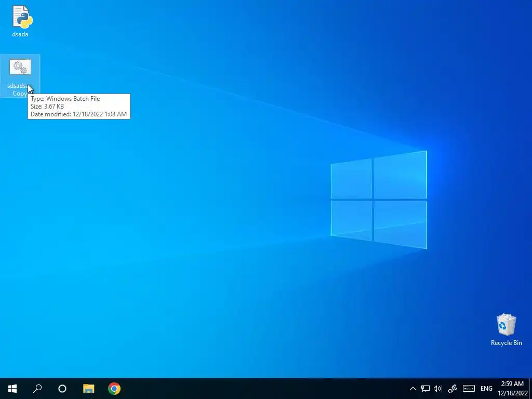Switch input language via ENG indicator
Viewport: 532px width, 399px height.
[486, 389]
